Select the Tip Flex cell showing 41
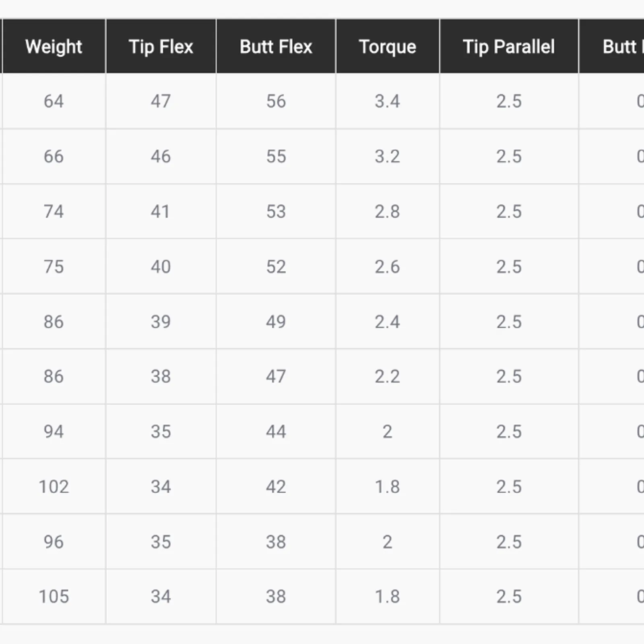Image resolution: width=644 pixels, height=644 pixels. [161, 211]
